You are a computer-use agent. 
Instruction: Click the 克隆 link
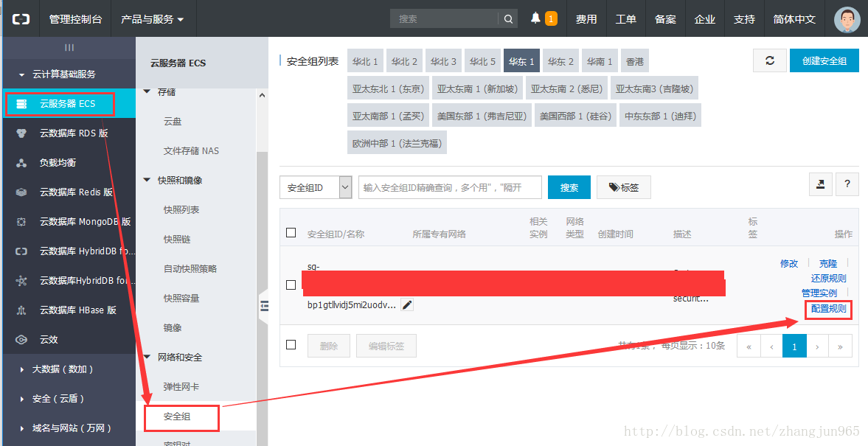pyautogui.click(x=828, y=263)
